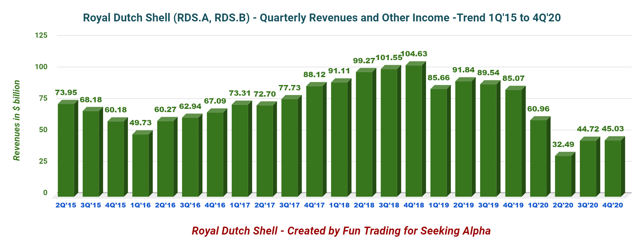Viewport: 644px width, 249px height.
Task: Select the 3Q'20 axis label
Action: click(588, 205)
